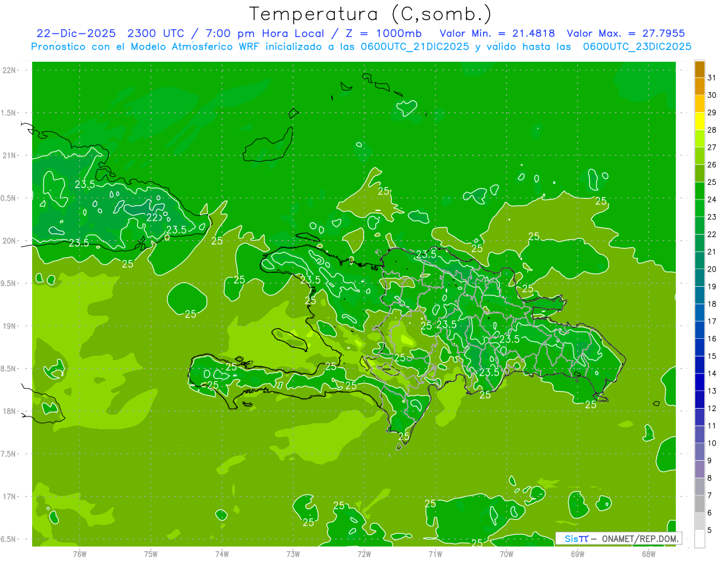Click the '30' label on the color scale
This screenshot has width=728, height=562.
click(712, 95)
